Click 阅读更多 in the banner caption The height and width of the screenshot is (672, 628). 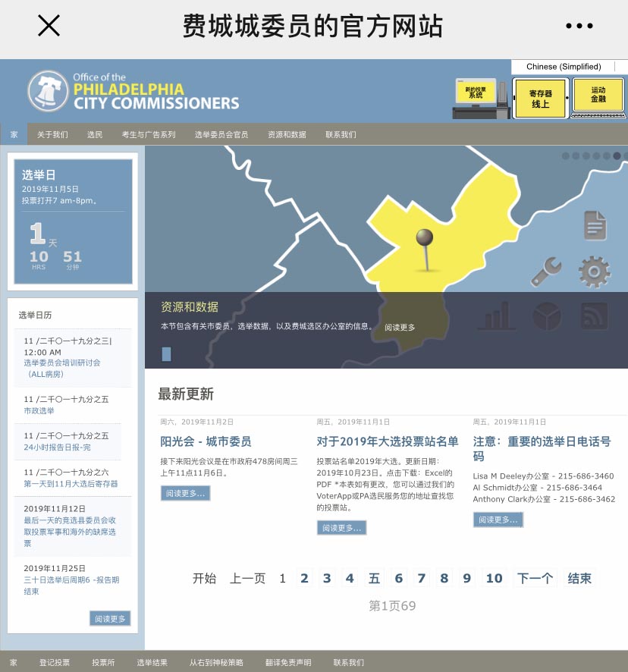(x=400, y=328)
